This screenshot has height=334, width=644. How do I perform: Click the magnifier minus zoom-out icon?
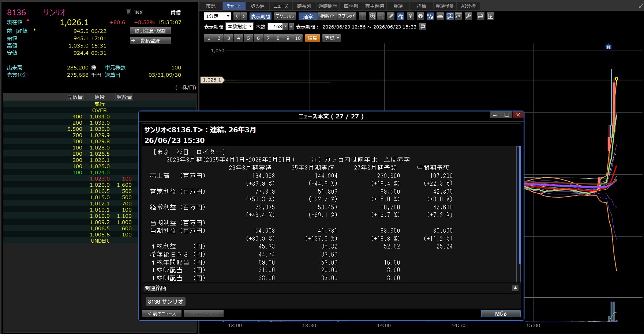(x=381, y=16)
